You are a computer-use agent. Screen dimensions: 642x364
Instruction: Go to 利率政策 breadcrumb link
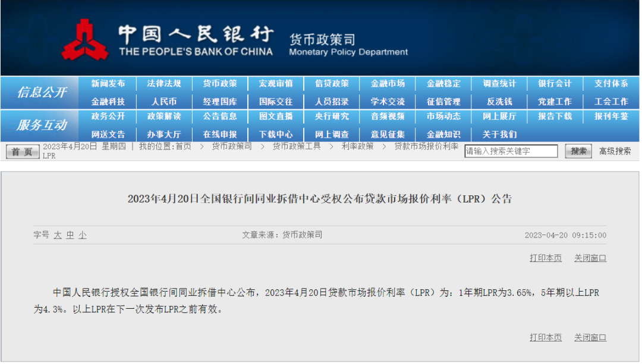[358, 147]
